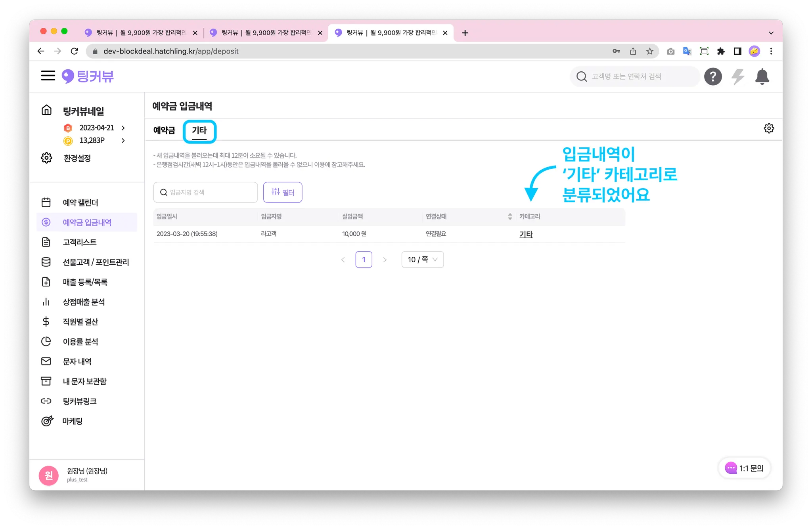Sort by 연결상태 column arrows
Screen dimensions: 812x529
click(510, 216)
